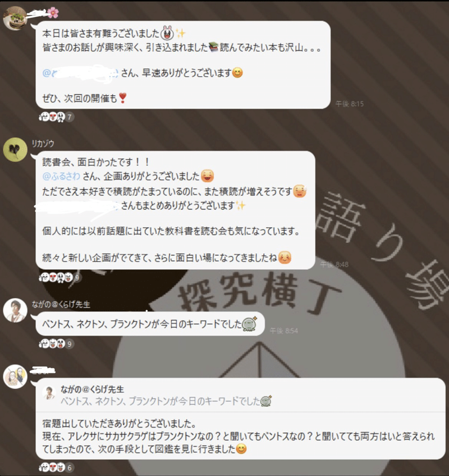Click reaction stamps under ベントス keyword message
This screenshot has width=449, height=476.
[57, 344]
